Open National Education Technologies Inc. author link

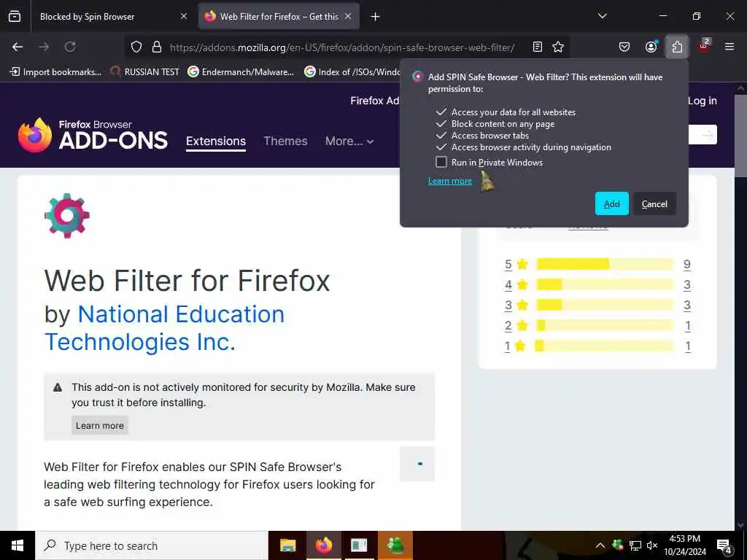coord(164,327)
